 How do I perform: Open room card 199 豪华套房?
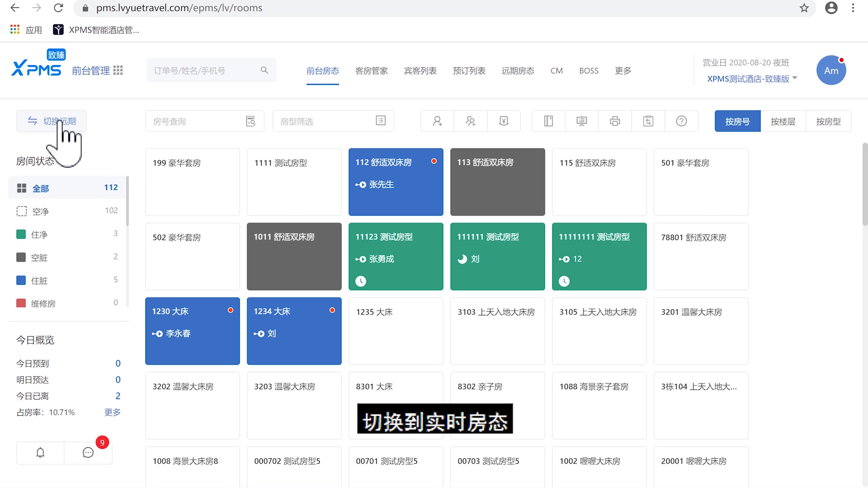[x=192, y=182]
